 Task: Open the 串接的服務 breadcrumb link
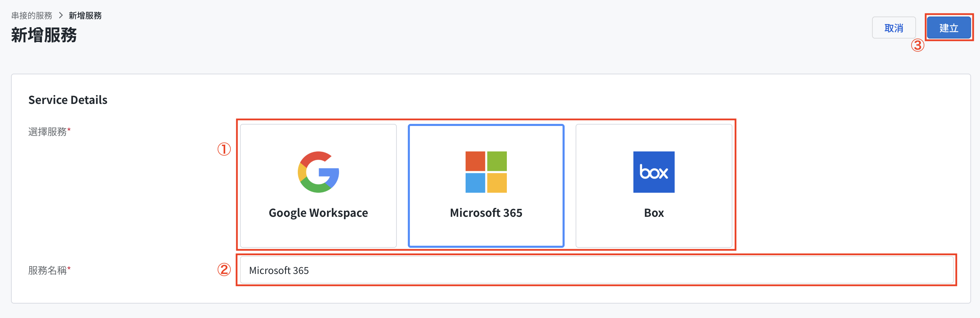[32, 15]
